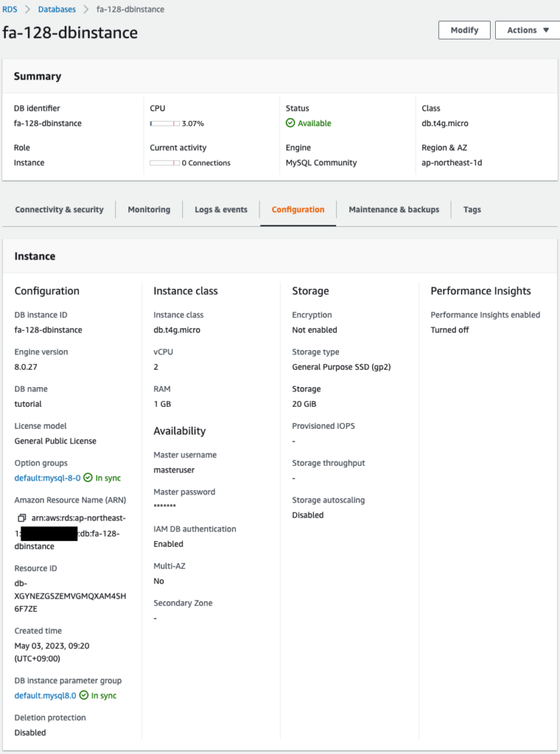Image resolution: width=560 pixels, height=754 pixels.
Task: Click the CPU utilization progress bar
Action: (x=163, y=123)
